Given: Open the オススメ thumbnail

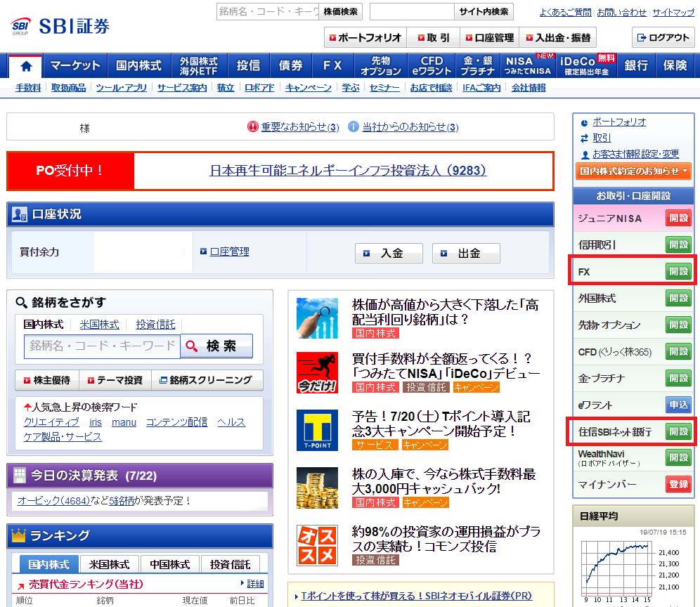Looking at the screenshot, I should pyautogui.click(x=318, y=545).
